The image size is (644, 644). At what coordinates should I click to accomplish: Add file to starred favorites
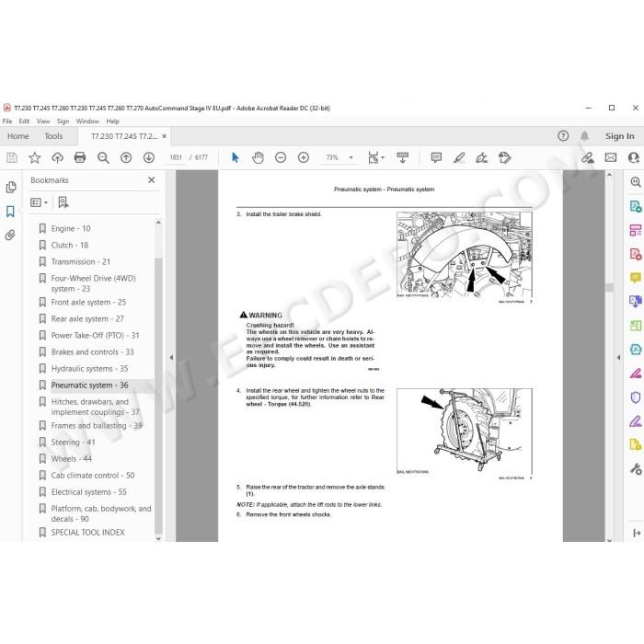(x=35, y=157)
